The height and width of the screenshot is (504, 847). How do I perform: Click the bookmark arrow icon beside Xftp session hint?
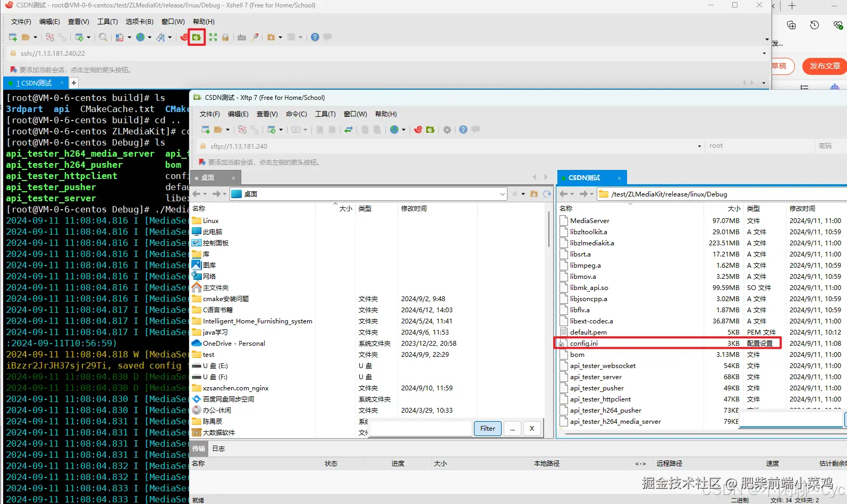pos(202,162)
